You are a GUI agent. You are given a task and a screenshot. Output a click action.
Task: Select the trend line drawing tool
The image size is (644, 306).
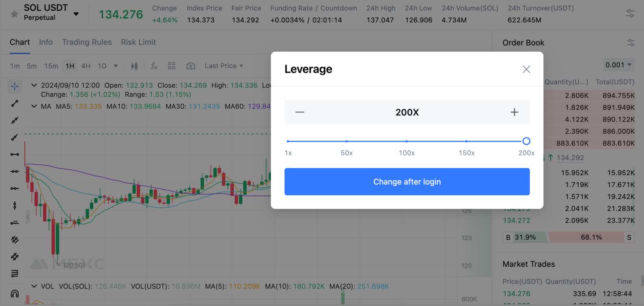14,103
